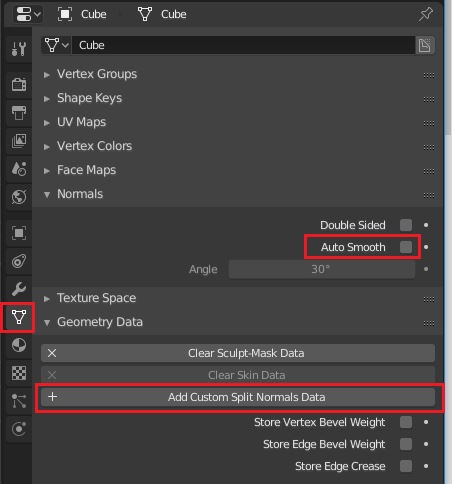Click the Angle 30° value field
The height and width of the screenshot is (484, 452).
coord(322,269)
